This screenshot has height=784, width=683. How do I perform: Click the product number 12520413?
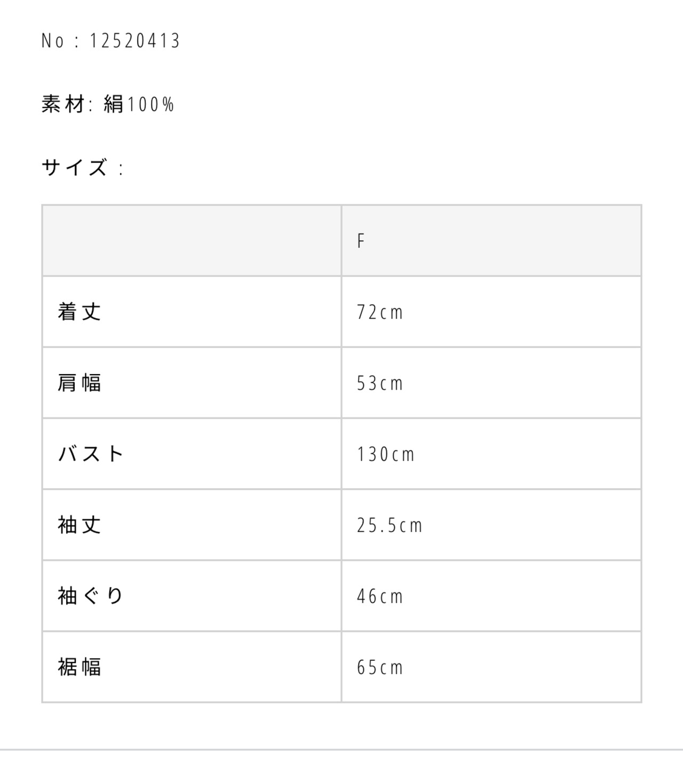(134, 41)
